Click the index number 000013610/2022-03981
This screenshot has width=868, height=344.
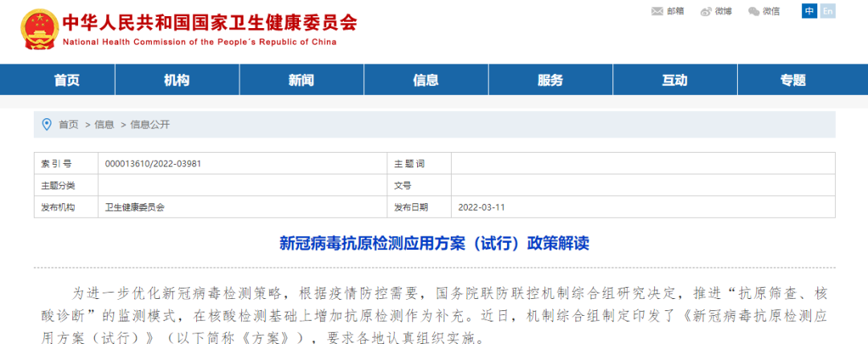click(x=153, y=163)
